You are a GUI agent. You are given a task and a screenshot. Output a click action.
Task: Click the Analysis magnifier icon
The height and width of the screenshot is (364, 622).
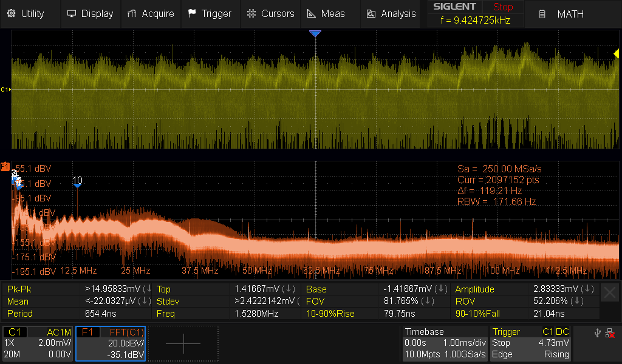371,13
